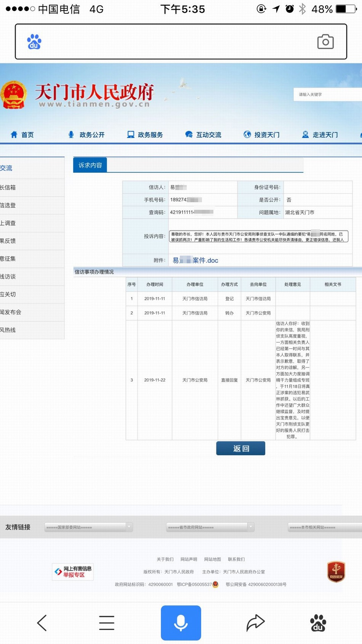Click the Bluetooth status bar icon
The width and height of the screenshot is (362, 644).
(303, 9)
